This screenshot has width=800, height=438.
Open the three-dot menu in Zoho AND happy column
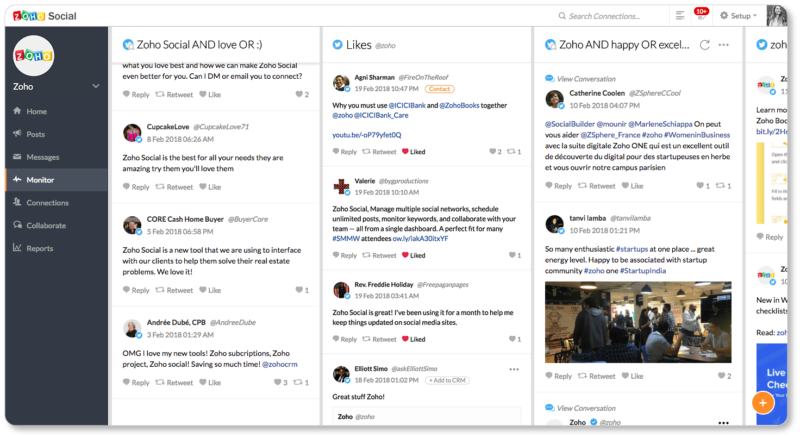tap(724, 45)
